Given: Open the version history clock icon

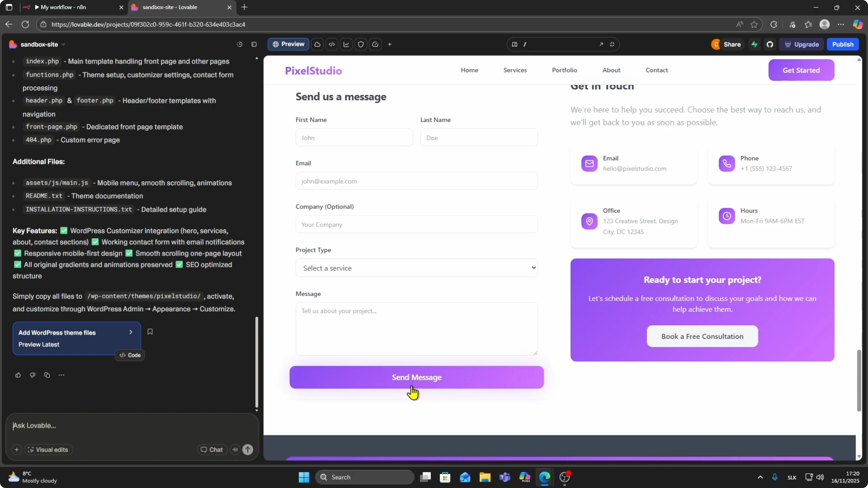Looking at the screenshot, I should point(240,45).
